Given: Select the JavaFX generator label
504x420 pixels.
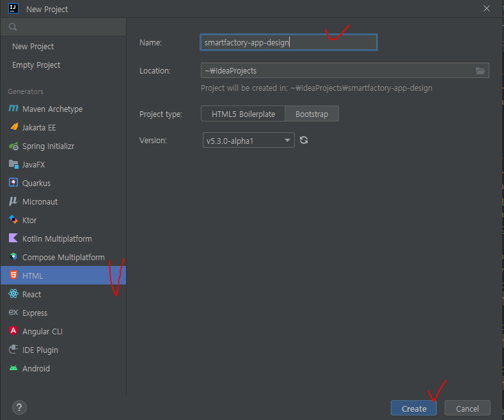Looking at the screenshot, I should 33,164.
